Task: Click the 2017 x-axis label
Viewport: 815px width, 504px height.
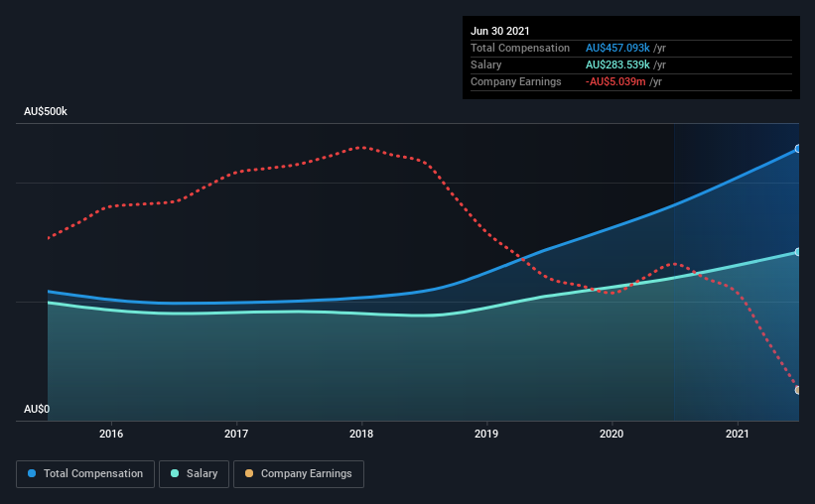Action: pyautogui.click(x=236, y=434)
